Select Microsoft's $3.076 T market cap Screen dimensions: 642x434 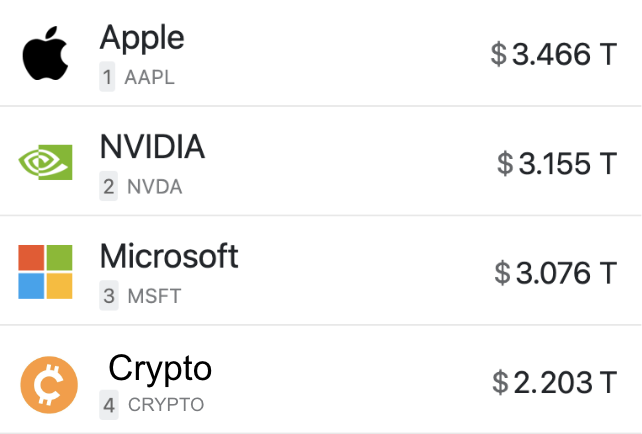point(555,272)
